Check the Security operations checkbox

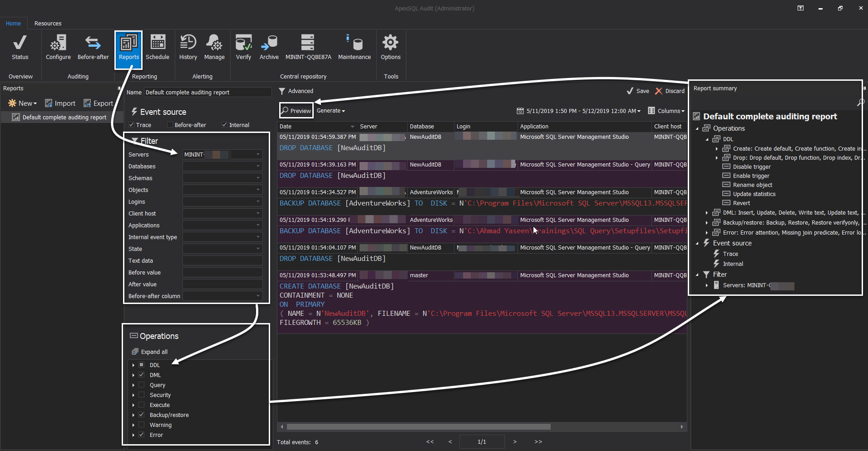142,395
